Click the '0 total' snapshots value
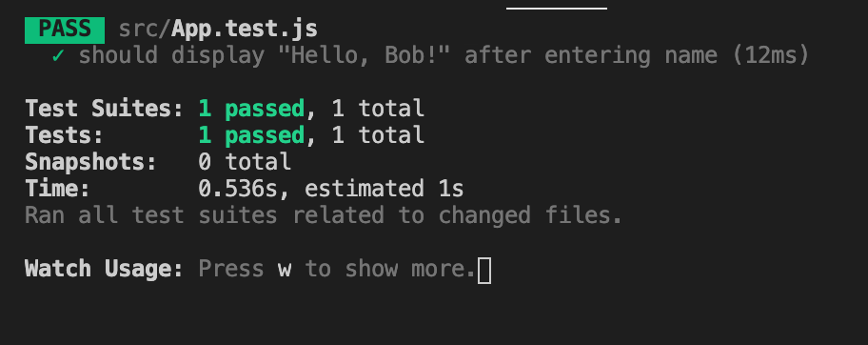The width and height of the screenshot is (868, 345). click(x=245, y=161)
